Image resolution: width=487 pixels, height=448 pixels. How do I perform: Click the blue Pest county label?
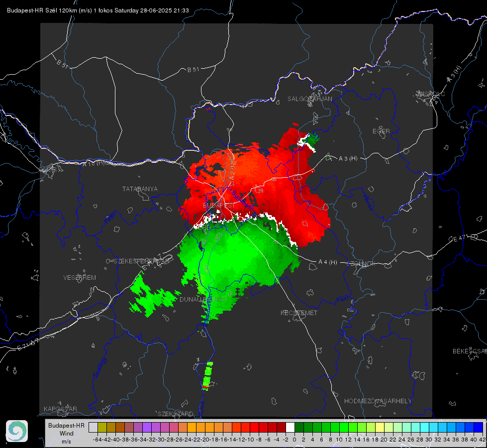pyautogui.click(x=343, y=299)
